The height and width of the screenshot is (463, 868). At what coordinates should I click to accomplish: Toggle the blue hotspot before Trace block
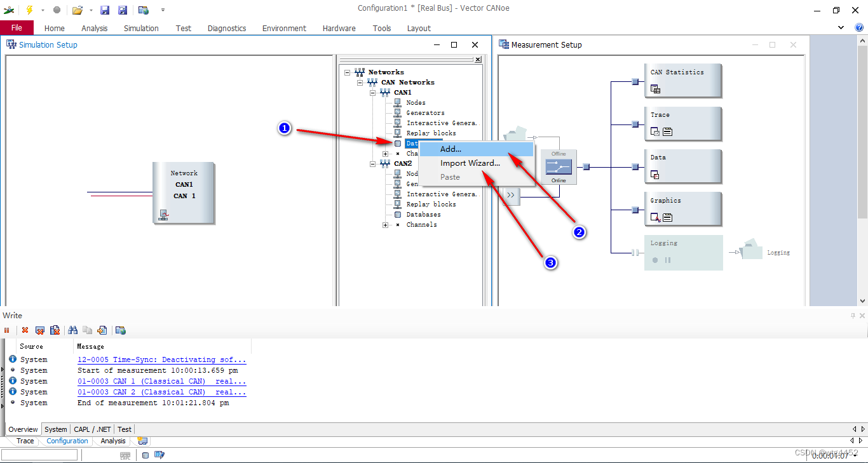635,124
